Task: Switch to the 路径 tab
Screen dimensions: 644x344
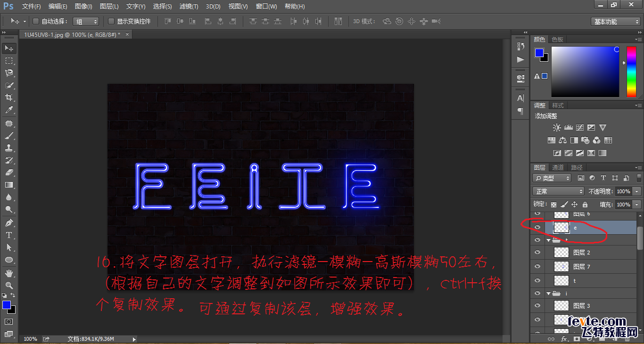Action: tap(577, 167)
